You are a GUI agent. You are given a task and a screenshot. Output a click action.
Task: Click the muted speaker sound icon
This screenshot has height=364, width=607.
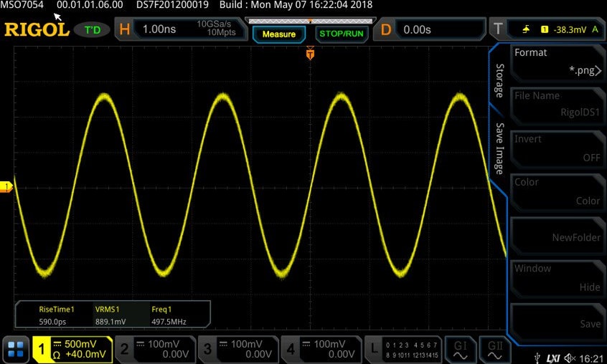point(570,358)
